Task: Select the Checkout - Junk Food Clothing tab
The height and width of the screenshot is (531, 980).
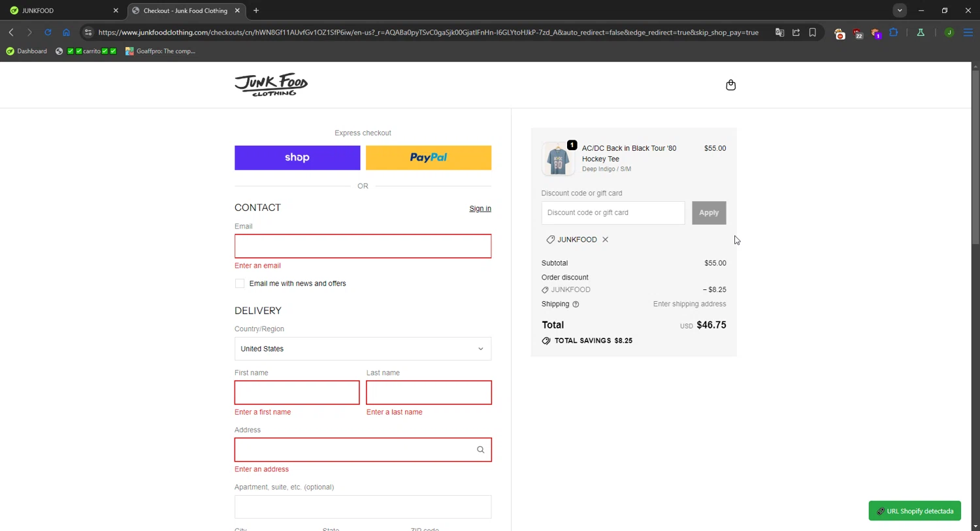Action: click(186, 10)
